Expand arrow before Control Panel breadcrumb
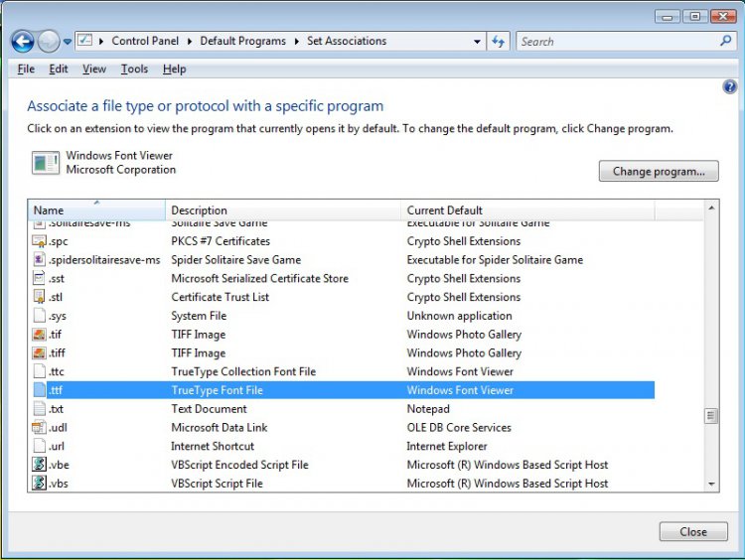The height and width of the screenshot is (560, 745). click(101, 42)
